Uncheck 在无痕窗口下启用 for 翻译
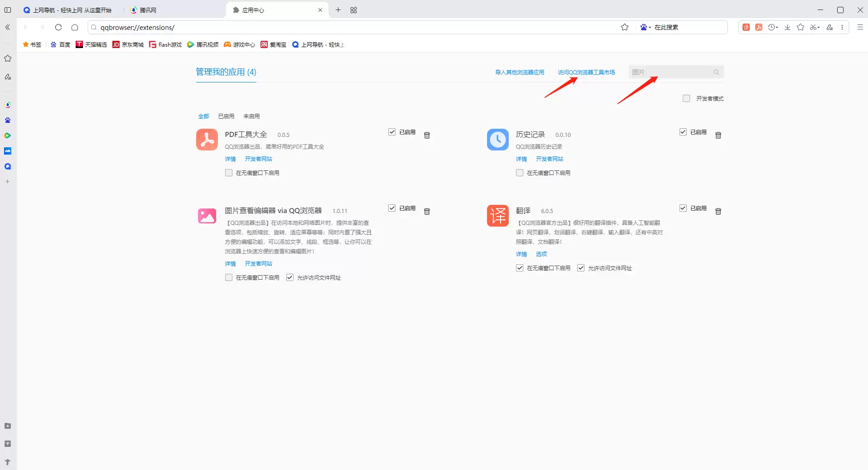This screenshot has width=868, height=470. pyautogui.click(x=520, y=268)
